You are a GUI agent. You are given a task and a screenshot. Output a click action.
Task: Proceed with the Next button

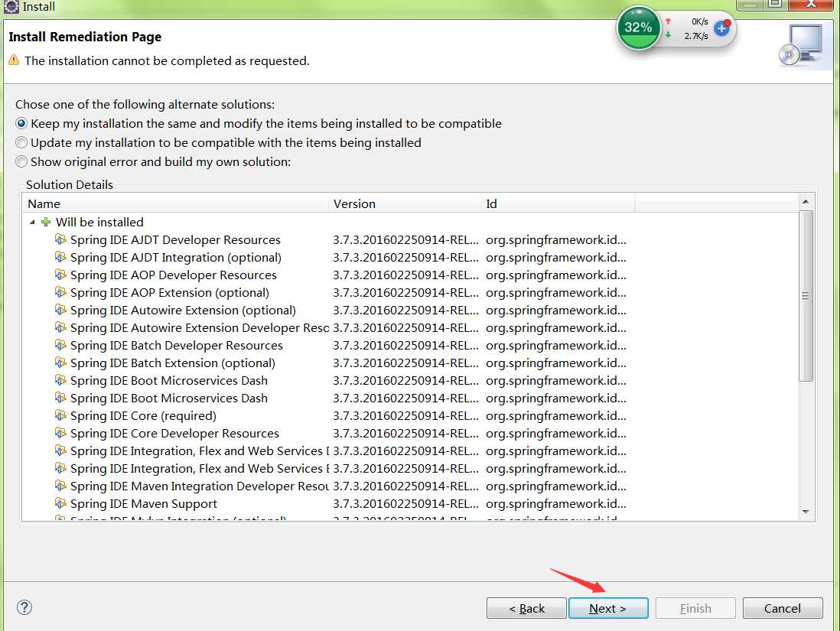point(608,609)
